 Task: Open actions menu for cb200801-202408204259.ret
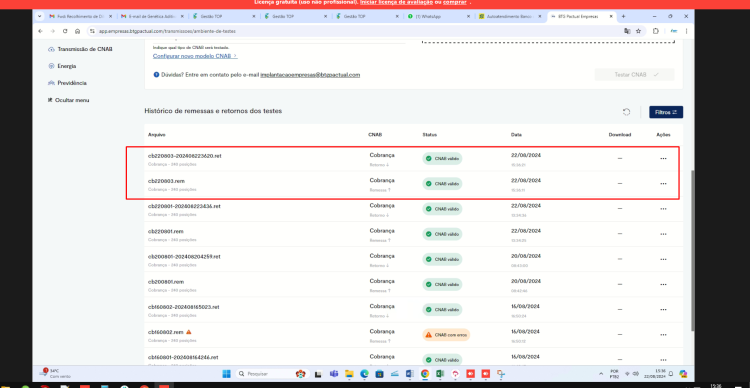click(663, 259)
